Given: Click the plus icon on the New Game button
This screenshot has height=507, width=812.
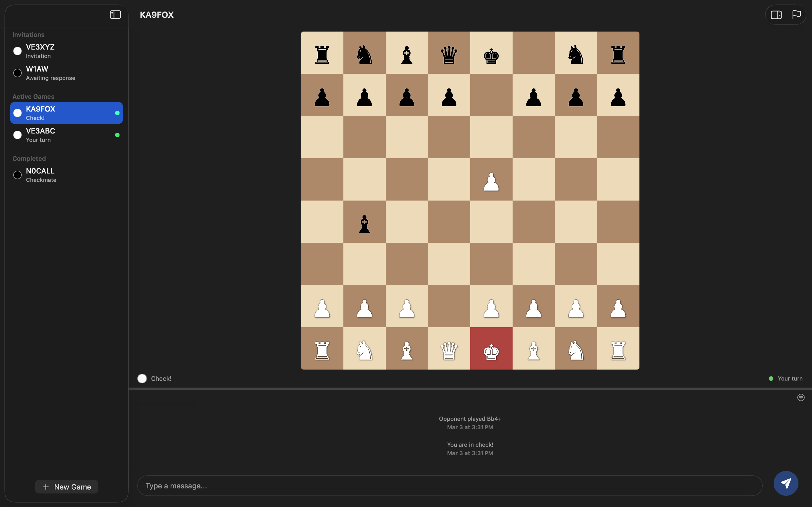Looking at the screenshot, I should (46, 486).
